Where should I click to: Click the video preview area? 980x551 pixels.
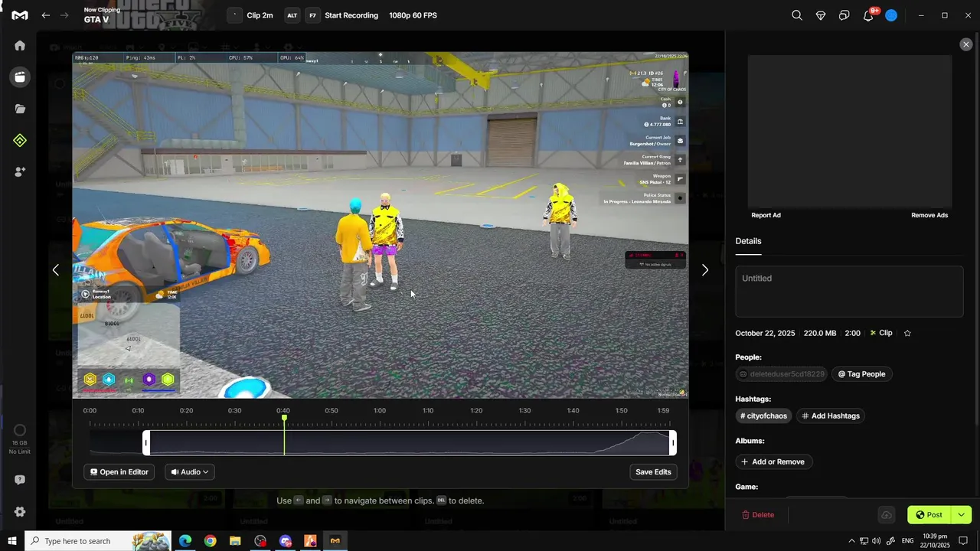(381, 225)
